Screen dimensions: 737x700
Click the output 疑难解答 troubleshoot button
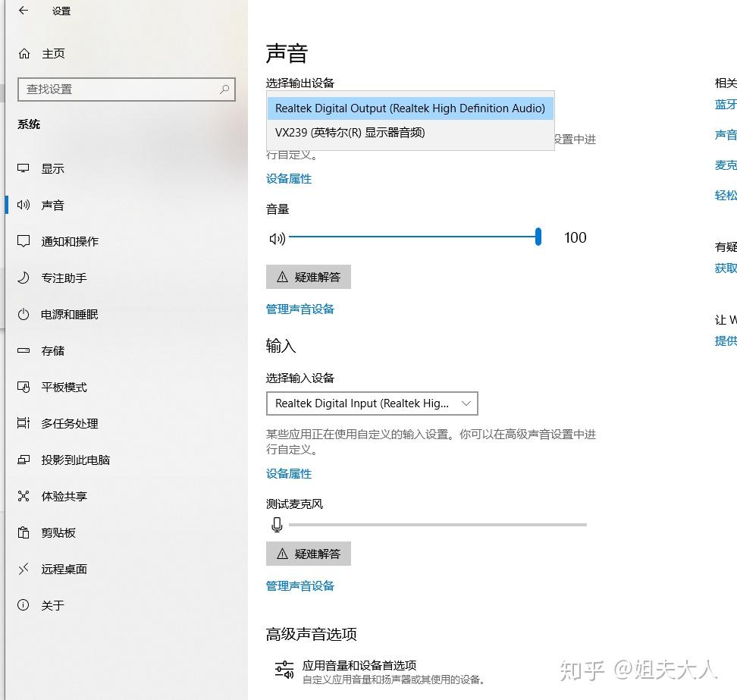point(308,276)
